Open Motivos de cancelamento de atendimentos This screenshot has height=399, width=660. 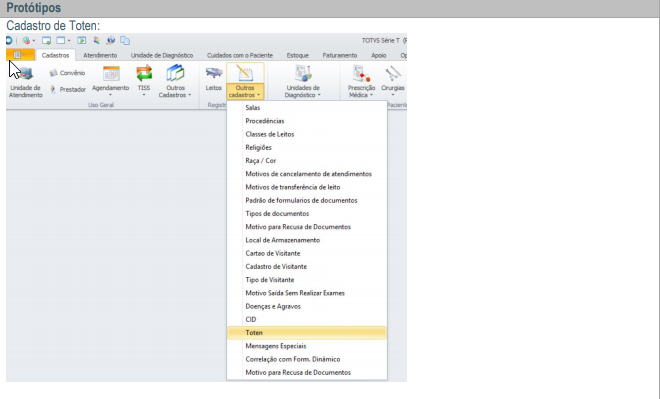tap(307, 174)
